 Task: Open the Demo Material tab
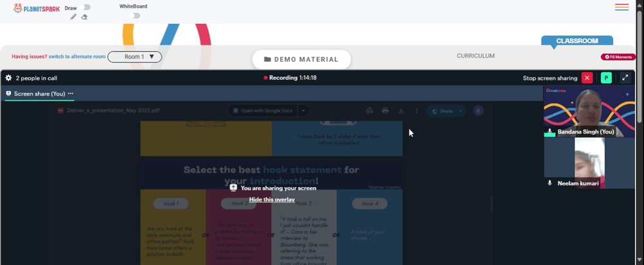pos(301,59)
